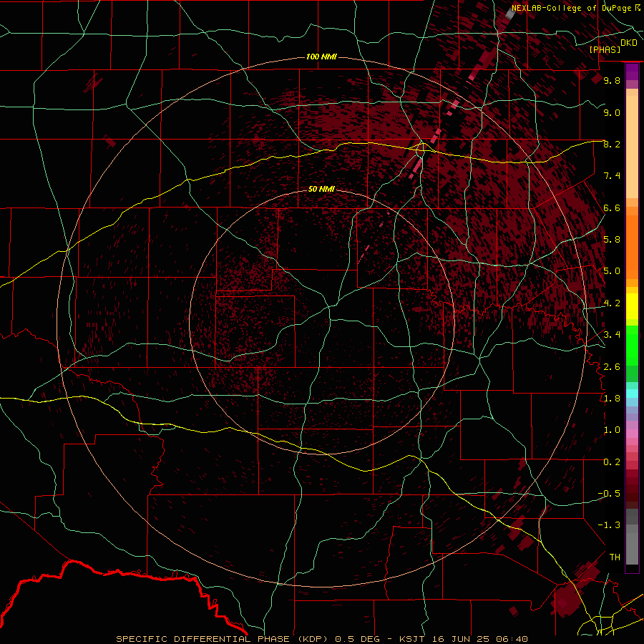Viewport: 644px width, 644px height.
Task: Pick the purple segment at the color bar top
Action: 632,72
